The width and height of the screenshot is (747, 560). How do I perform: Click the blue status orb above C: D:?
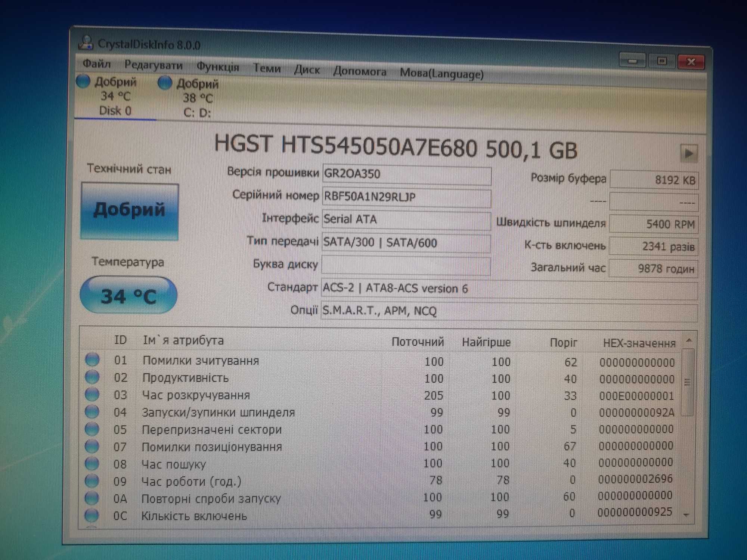[x=165, y=83]
